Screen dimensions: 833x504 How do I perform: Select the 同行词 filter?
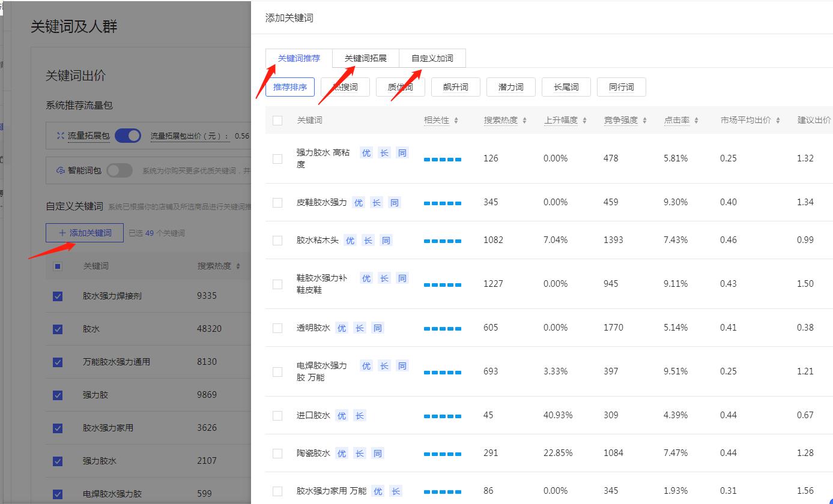tap(622, 87)
